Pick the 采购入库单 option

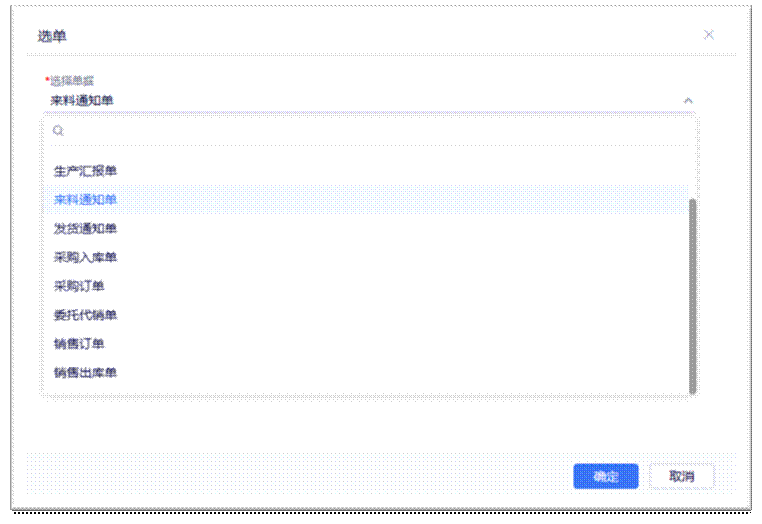tap(85, 258)
